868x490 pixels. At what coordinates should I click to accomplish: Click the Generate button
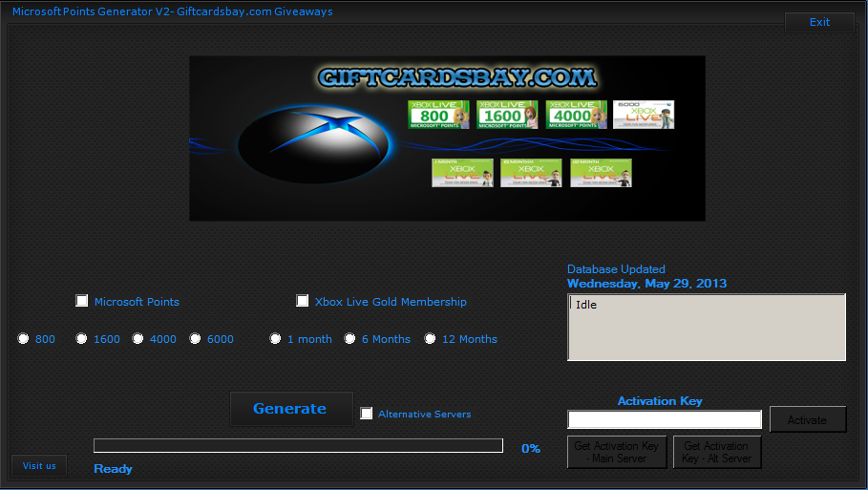click(291, 409)
